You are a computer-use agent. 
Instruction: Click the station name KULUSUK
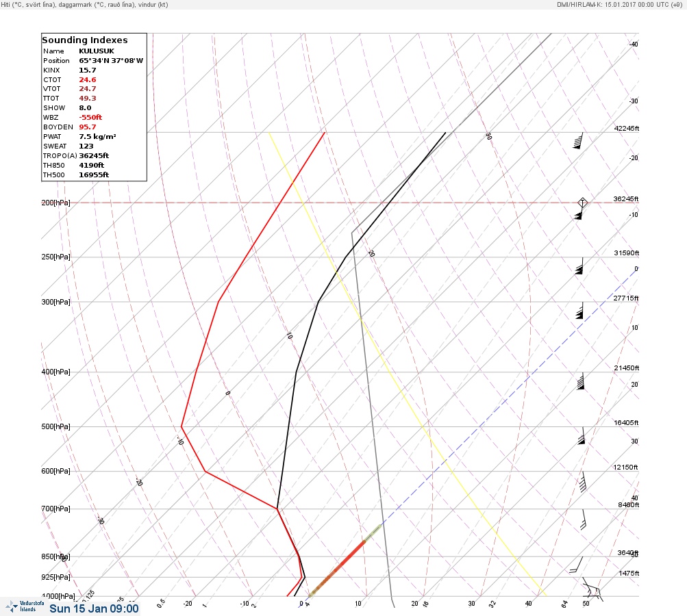coord(97,51)
